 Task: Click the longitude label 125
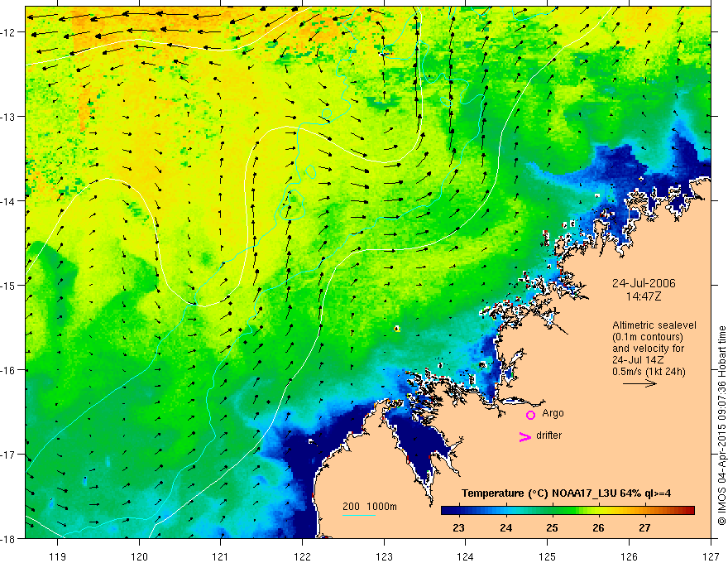click(x=548, y=556)
